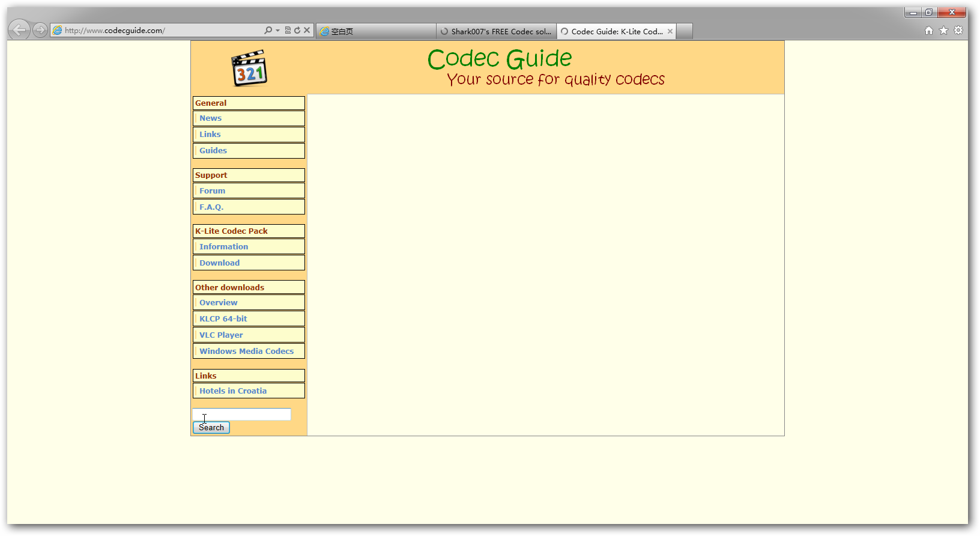Viewport: 980px width, 536px height.
Task: Toggle the Compatibility View icon
Action: 288,30
